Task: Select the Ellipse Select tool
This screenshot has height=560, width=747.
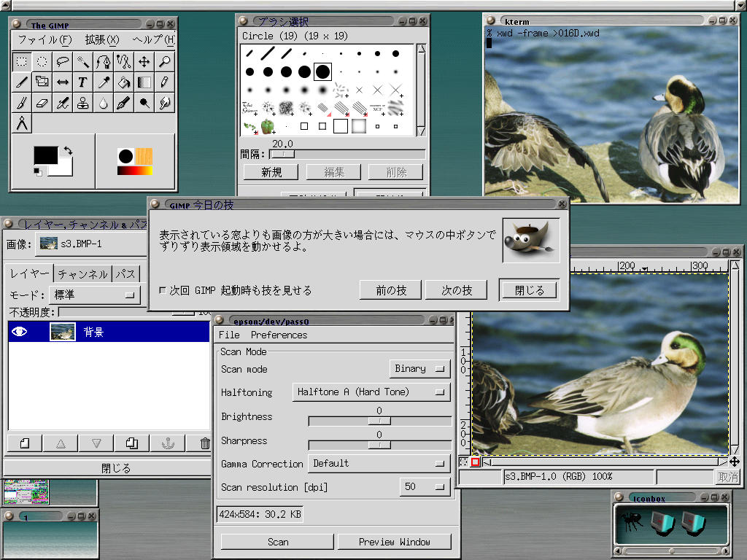Action: [42, 61]
